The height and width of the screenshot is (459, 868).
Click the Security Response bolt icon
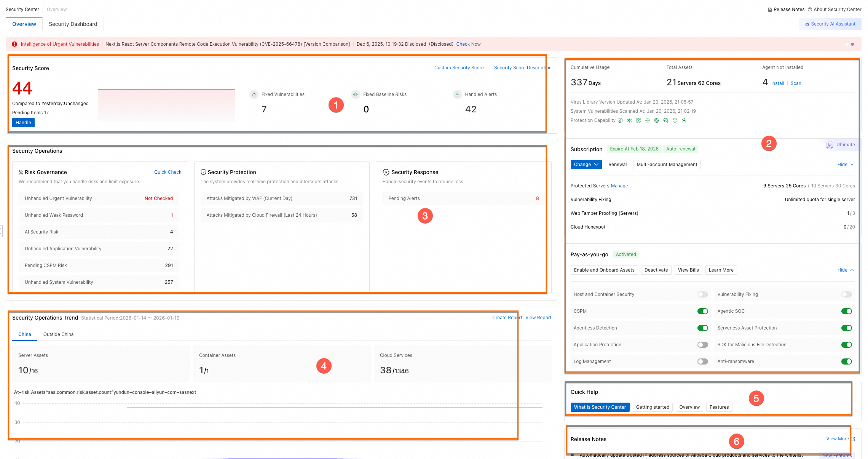pos(386,172)
